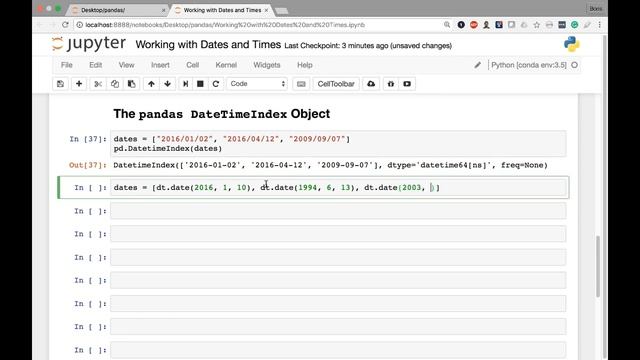Click the first empty code cell below active cell
Viewport: 640px width, 360px height.
pos(338,211)
